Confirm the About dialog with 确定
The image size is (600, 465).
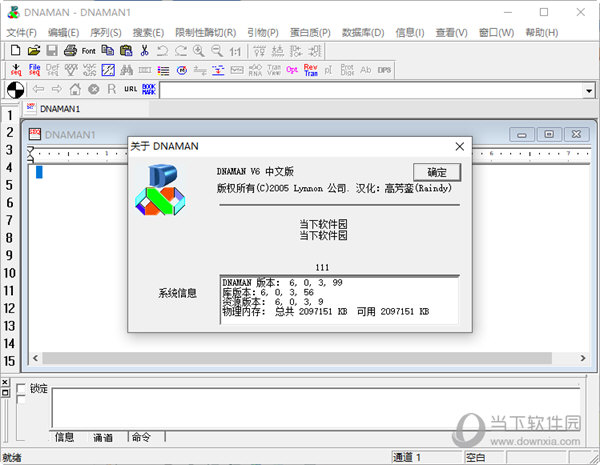click(x=437, y=172)
